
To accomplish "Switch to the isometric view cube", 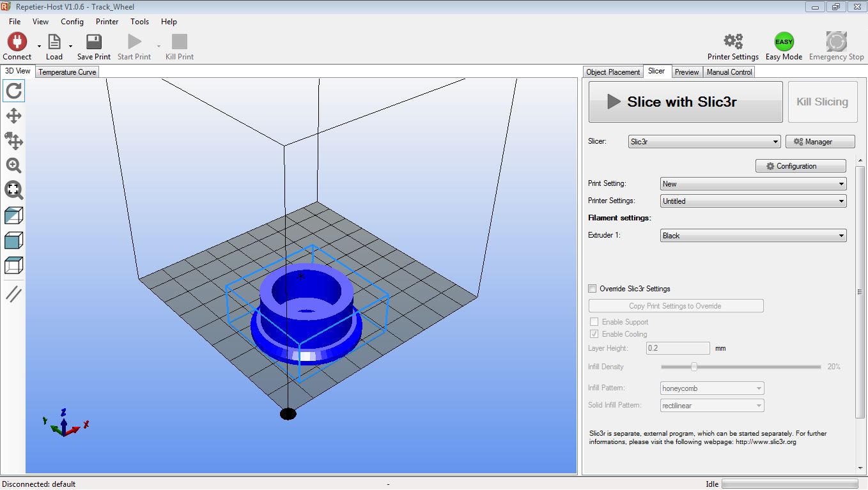I will (x=13, y=215).
